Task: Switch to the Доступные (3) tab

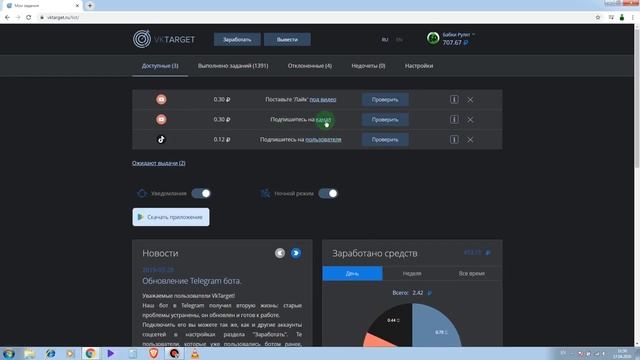Action: (x=160, y=66)
